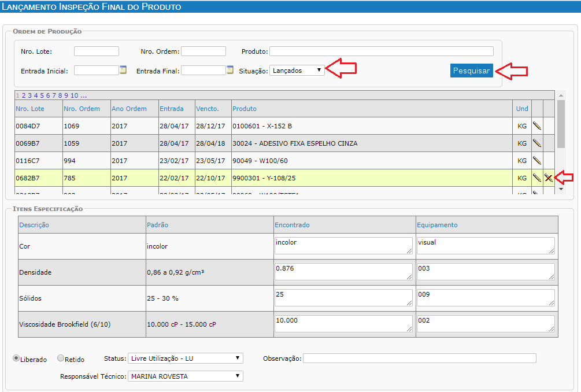
Task: Click the Observação input field
Action: click(420, 358)
